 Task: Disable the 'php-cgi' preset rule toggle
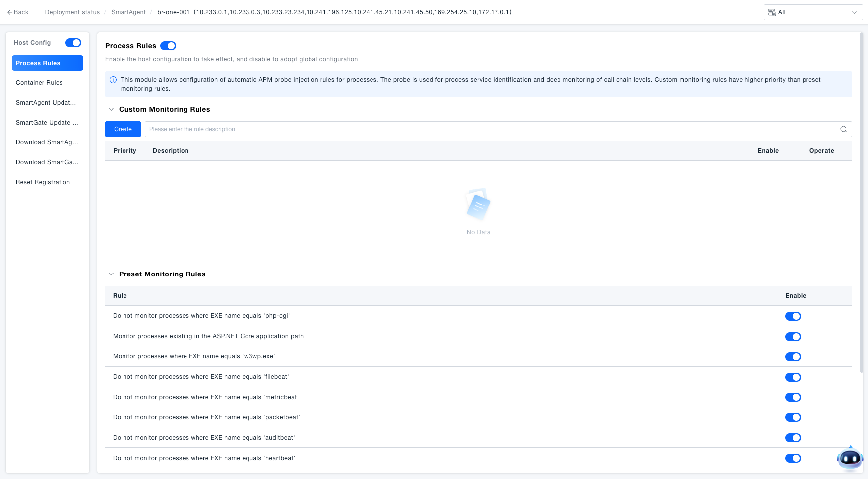pos(793,316)
